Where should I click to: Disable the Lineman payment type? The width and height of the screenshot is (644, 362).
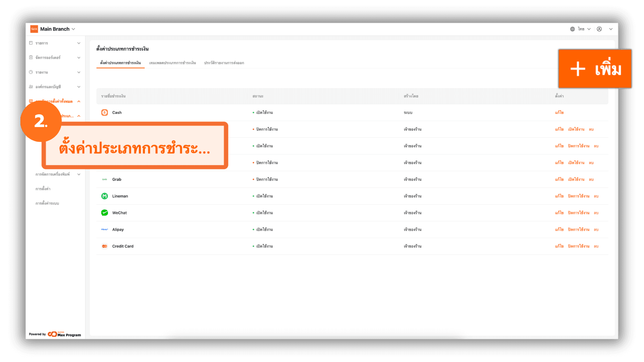[x=578, y=196]
